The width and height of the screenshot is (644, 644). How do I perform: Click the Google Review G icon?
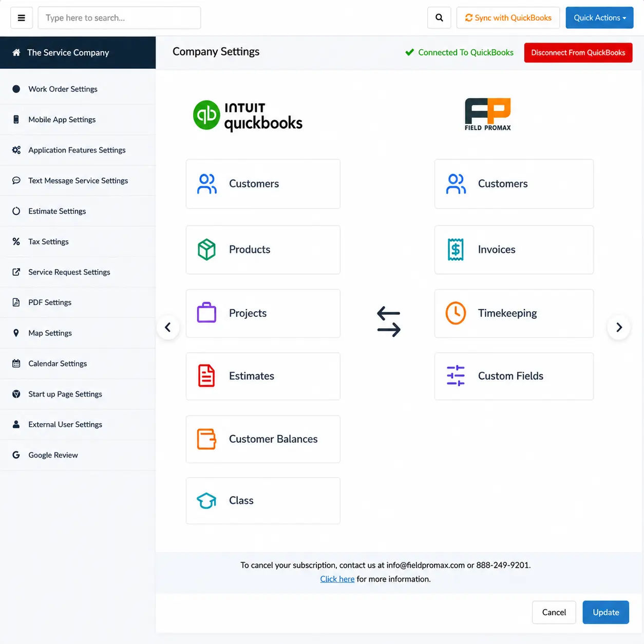coord(16,455)
